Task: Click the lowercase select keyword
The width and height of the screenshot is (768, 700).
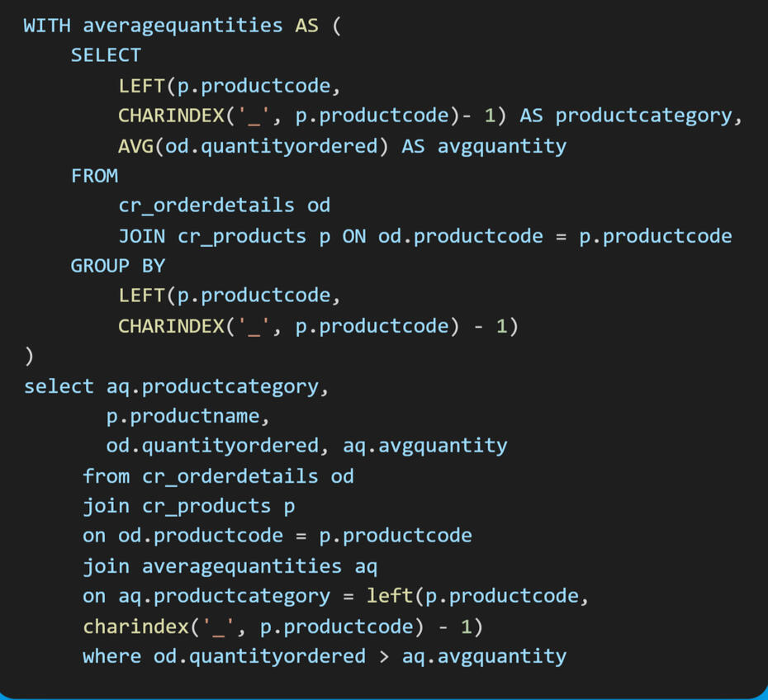Action: (x=59, y=386)
